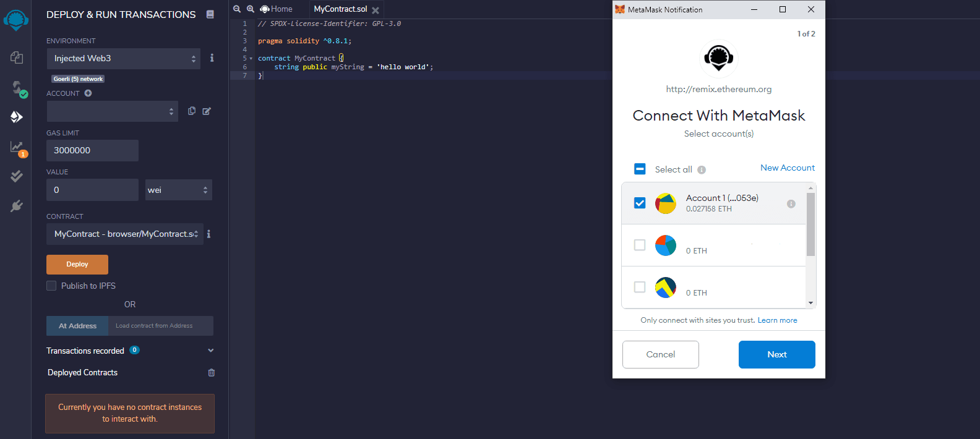Click the account list scrollbar thumb
The image size is (980, 439).
click(x=810, y=224)
